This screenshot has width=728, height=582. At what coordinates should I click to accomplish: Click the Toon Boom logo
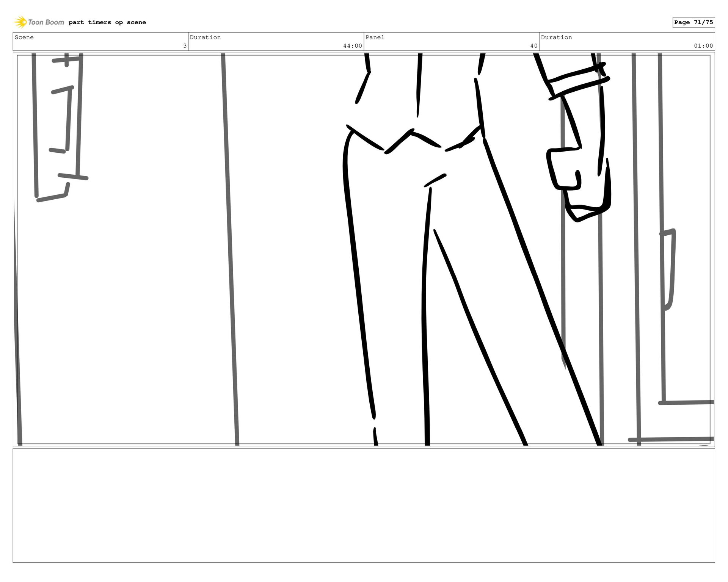[39, 22]
